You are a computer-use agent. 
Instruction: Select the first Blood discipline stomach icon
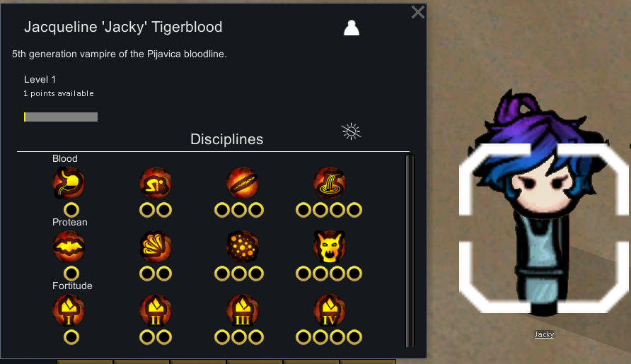[x=69, y=183]
